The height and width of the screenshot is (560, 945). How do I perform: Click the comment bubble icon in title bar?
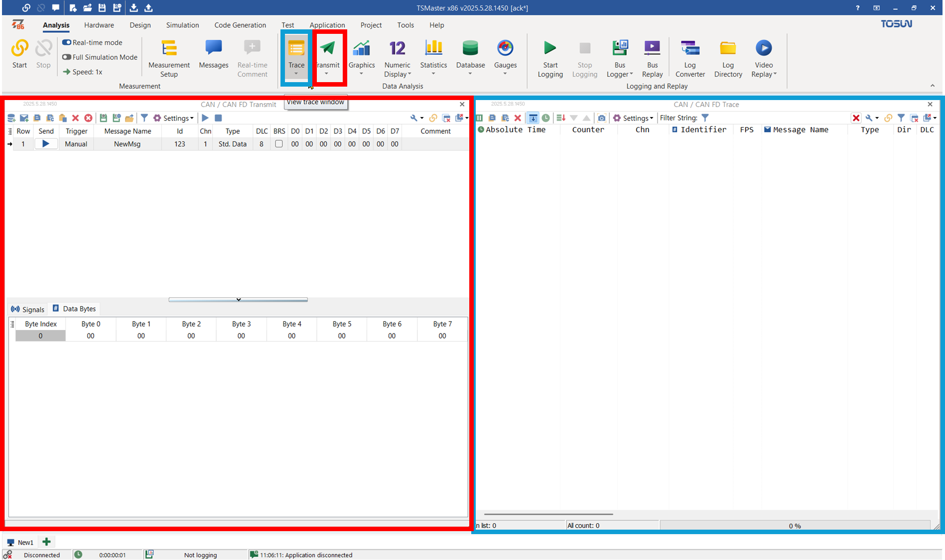55,7
